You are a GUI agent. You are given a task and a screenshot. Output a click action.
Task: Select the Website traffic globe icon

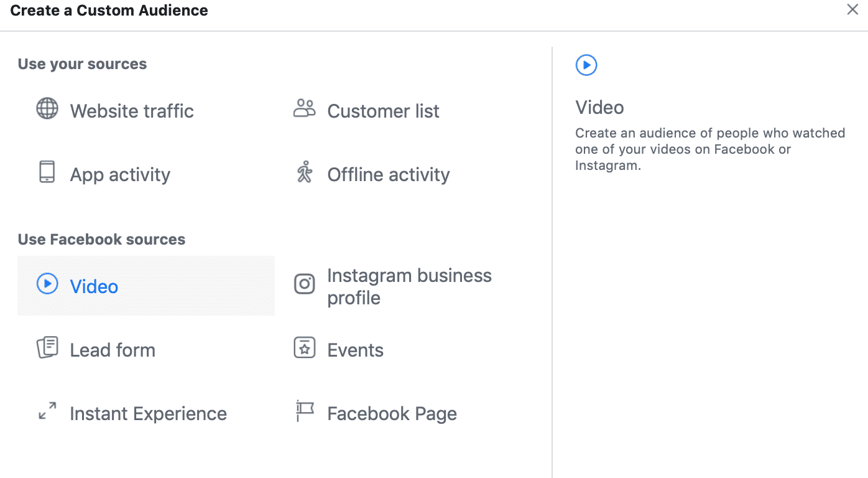pyautogui.click(x=47, y=110)
